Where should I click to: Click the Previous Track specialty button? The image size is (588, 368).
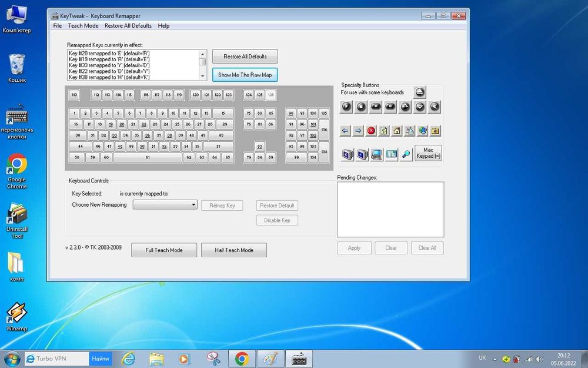(375, 107)
